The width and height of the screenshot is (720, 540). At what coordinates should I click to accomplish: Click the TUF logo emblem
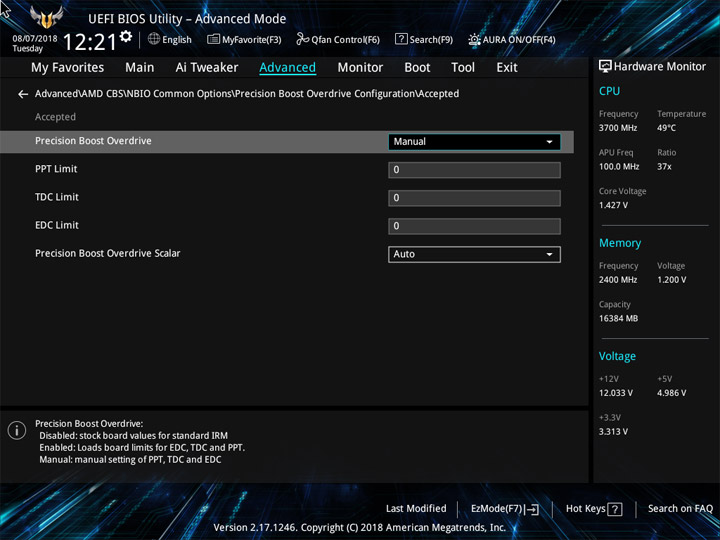pyautogui.click(x=46, y=17)
